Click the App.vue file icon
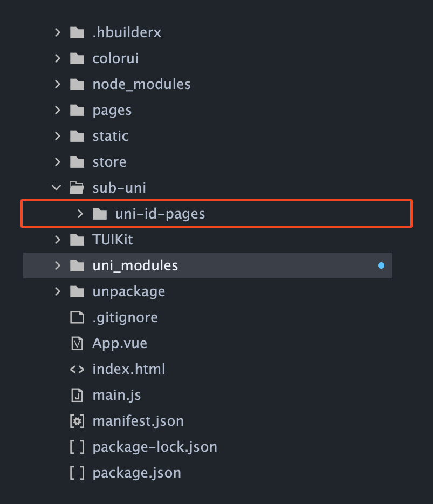Screen dimensions: 433x504 [77, 343]
